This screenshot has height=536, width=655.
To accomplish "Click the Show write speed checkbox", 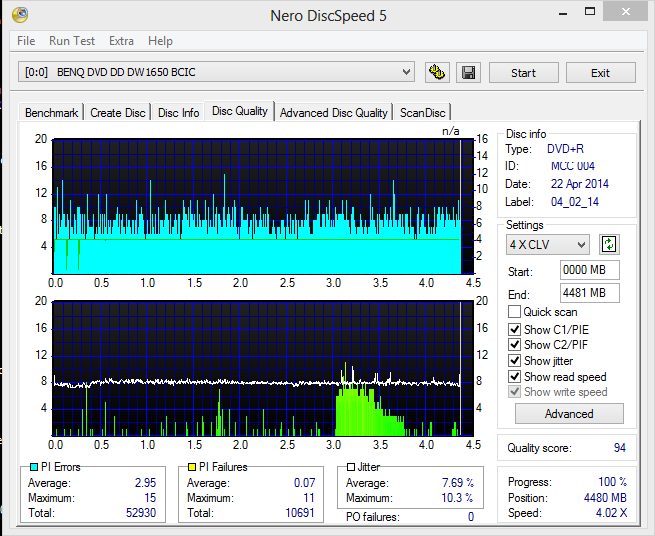I will (x=514, y=392).
